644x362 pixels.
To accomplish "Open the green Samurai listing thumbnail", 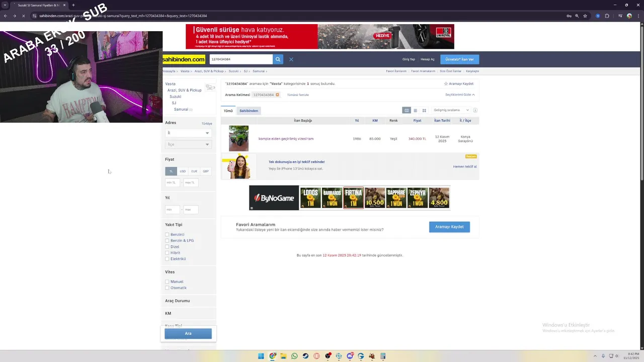I will (238, 138).
